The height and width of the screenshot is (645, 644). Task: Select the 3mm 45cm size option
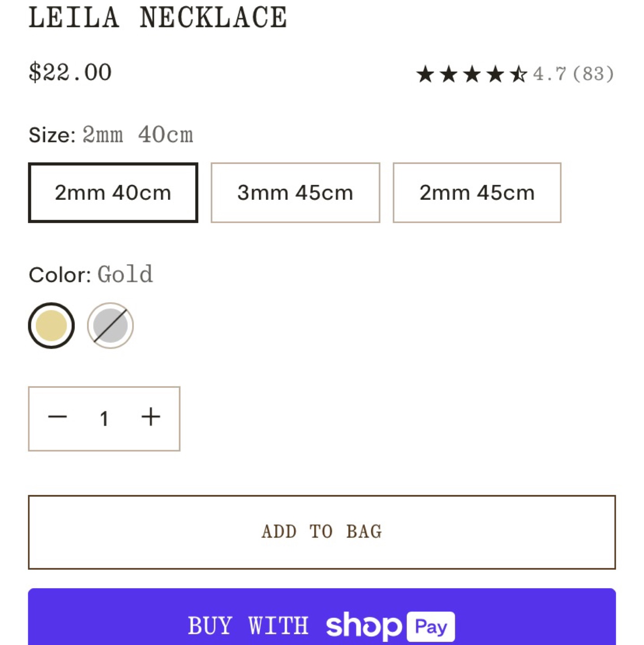click(295, 192)
